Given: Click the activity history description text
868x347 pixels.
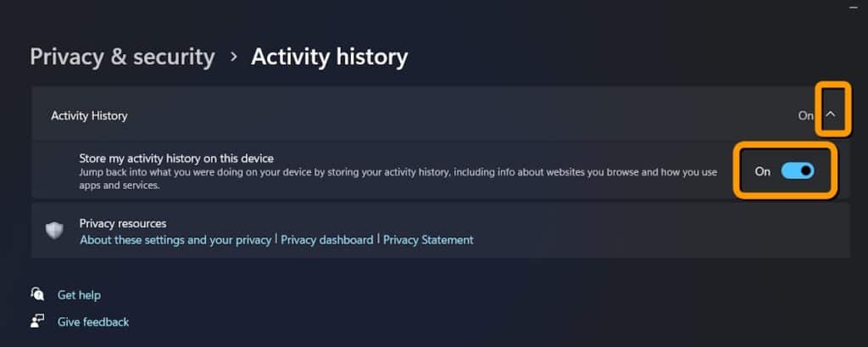Looking at the screenshot, I should (x=398, y=172).
